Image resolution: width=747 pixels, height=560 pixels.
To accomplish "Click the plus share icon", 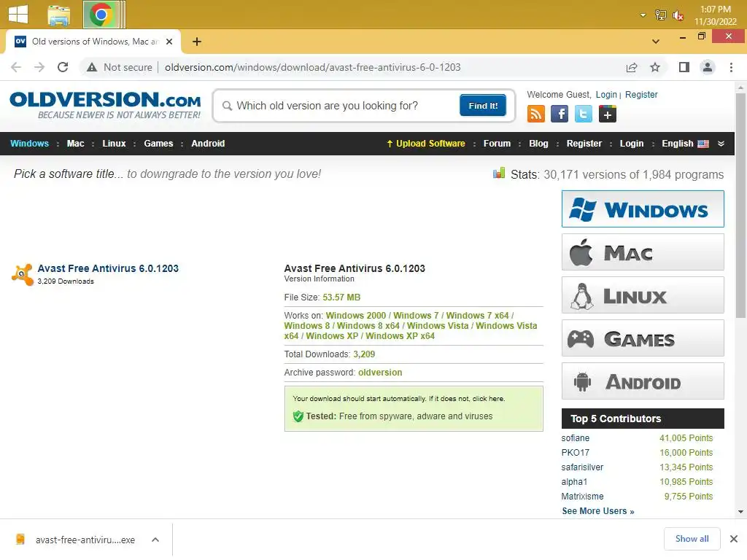I will click(608, 114).
